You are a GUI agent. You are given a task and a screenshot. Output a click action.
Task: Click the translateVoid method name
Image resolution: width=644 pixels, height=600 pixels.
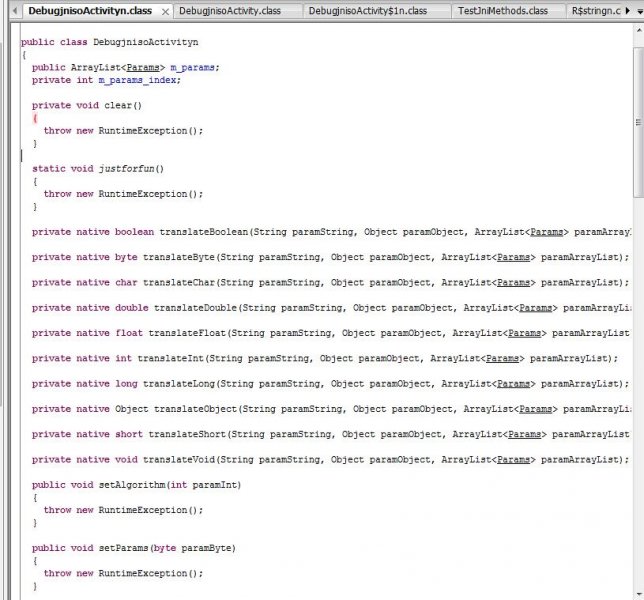(179, 460)
